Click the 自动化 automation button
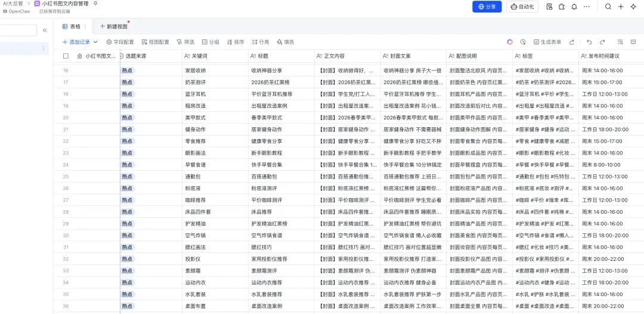Image resolution: width=644 pixels, height=314 pixels. 522,7
